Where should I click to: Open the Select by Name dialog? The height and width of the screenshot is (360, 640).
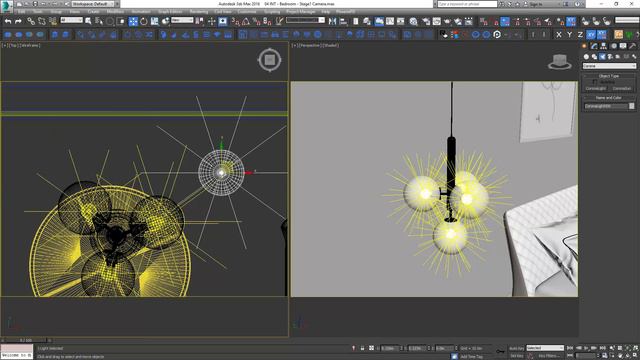(99, 21)
